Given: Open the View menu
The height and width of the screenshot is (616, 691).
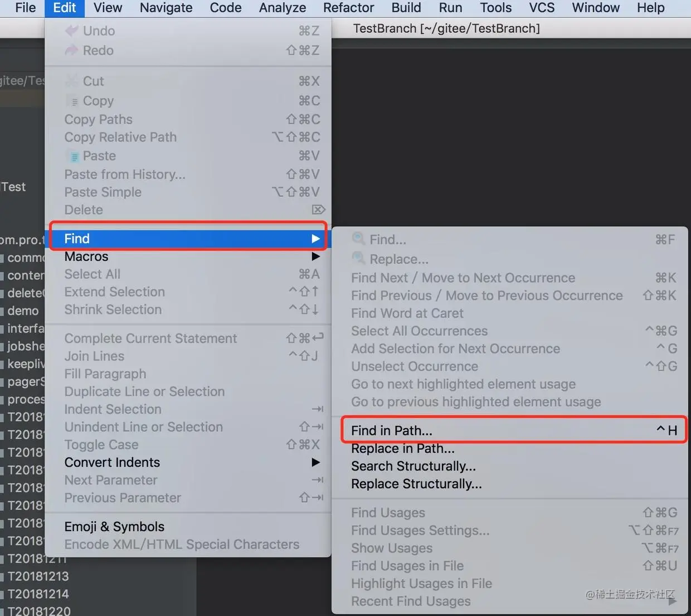Looking at the screenshot, I should (108, 8).
